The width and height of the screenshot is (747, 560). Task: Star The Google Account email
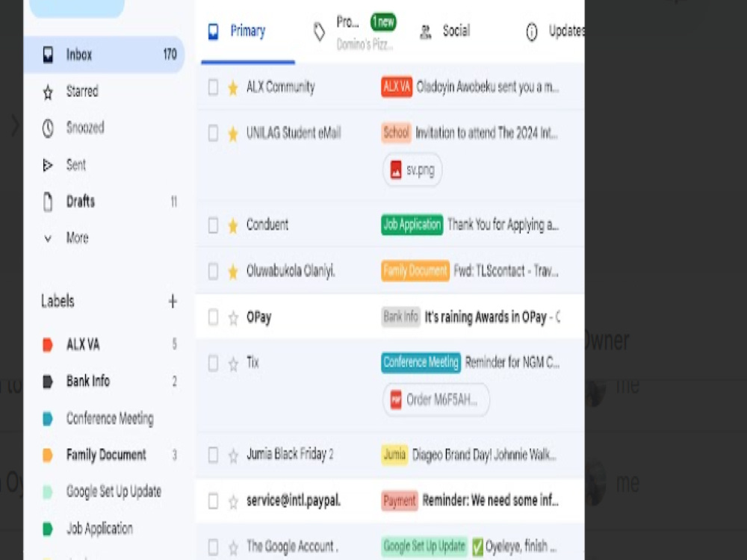[233, 547]
